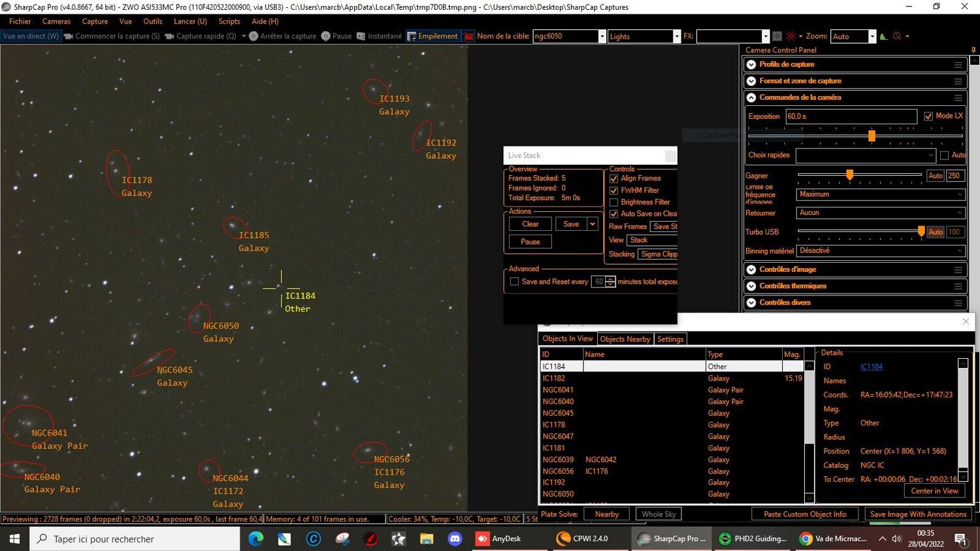Switch to the Objects Nearby tab
The height and width of the screenshot is (551, 980).
pyautogui.click(x=625, y=339)
